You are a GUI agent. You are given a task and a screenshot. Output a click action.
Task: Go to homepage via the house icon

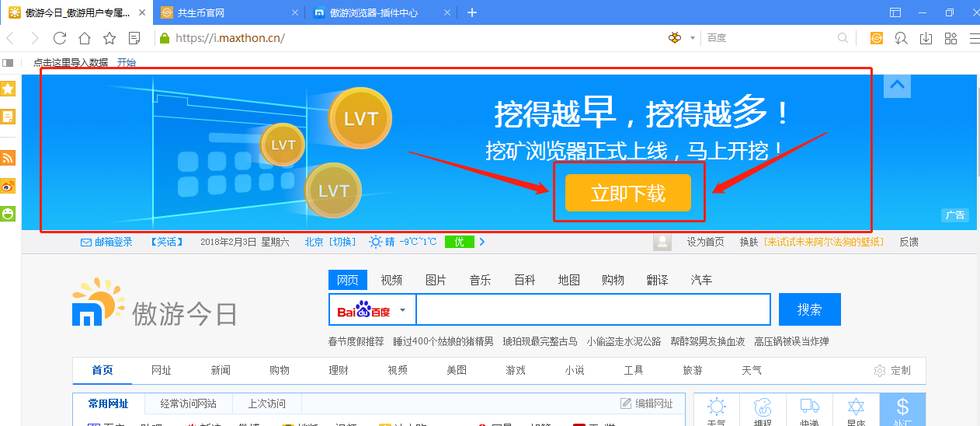pos(85,38)
